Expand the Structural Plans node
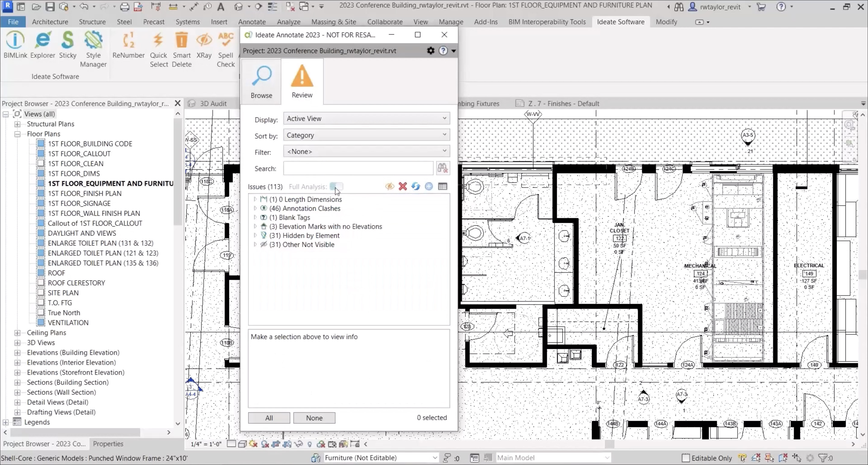The image size is (868, 465). point(17,124)
